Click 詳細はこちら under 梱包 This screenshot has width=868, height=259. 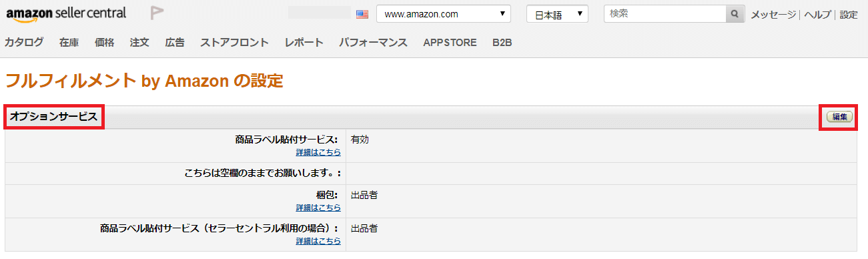pyautogui.click(x=318, y=208)
